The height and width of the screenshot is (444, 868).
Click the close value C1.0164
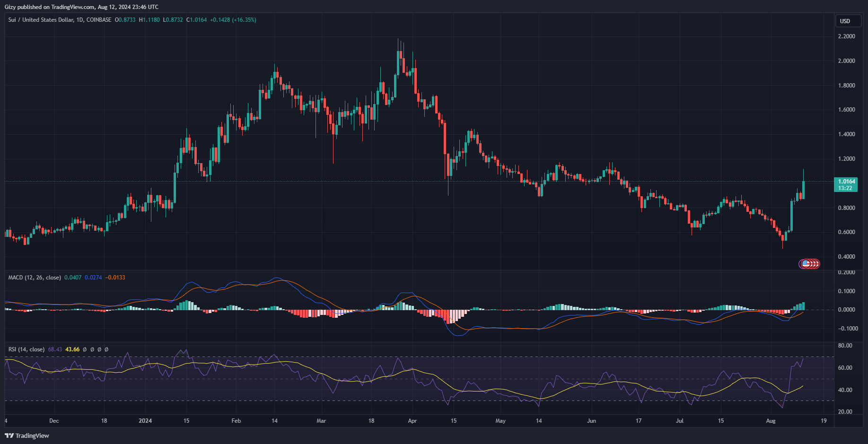(x=196, y=20)
